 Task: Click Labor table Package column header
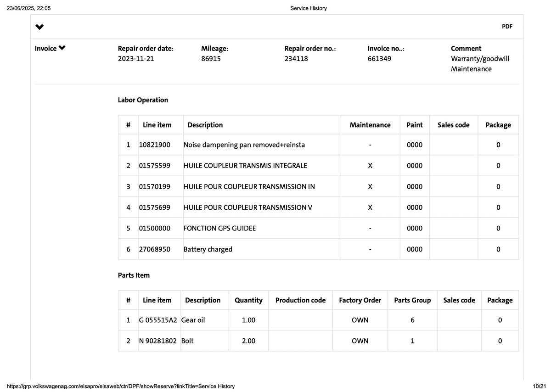point(498,125)
